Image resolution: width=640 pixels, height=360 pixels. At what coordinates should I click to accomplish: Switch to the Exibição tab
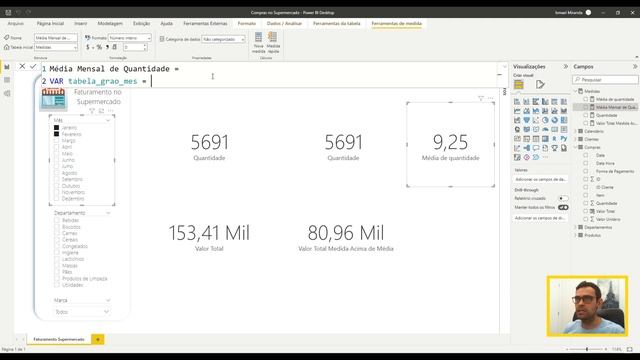[x=141, y=24]
